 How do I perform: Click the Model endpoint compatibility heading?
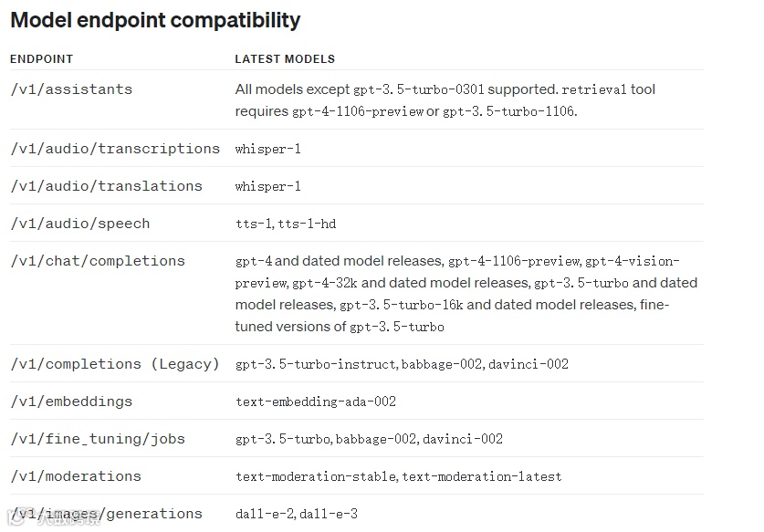click(155, 19)
